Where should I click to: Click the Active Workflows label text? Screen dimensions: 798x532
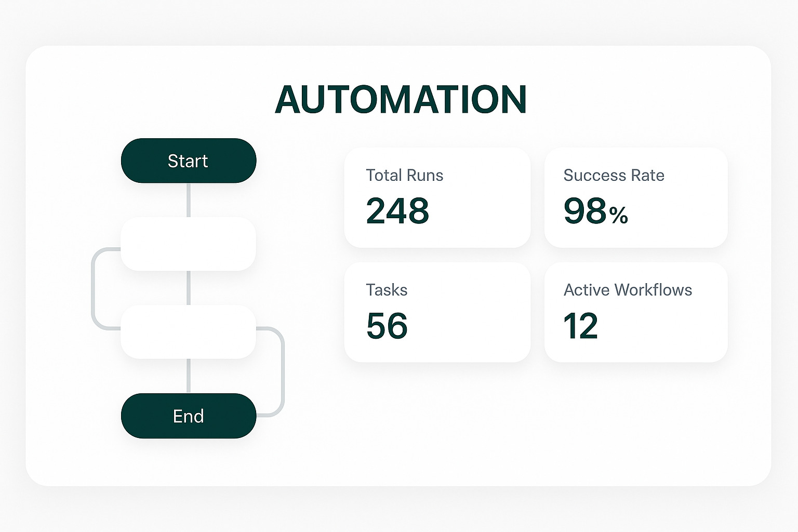click(628, 290)
